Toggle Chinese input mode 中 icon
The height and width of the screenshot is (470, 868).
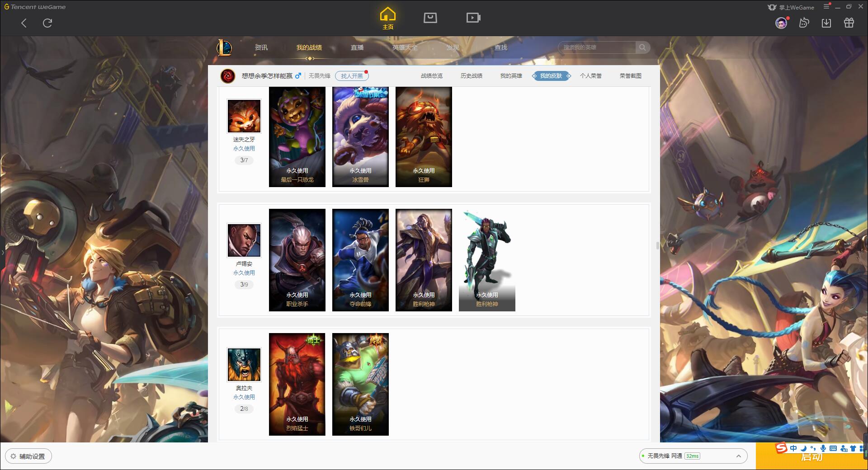pyautogui.click(x=793, y=448)
